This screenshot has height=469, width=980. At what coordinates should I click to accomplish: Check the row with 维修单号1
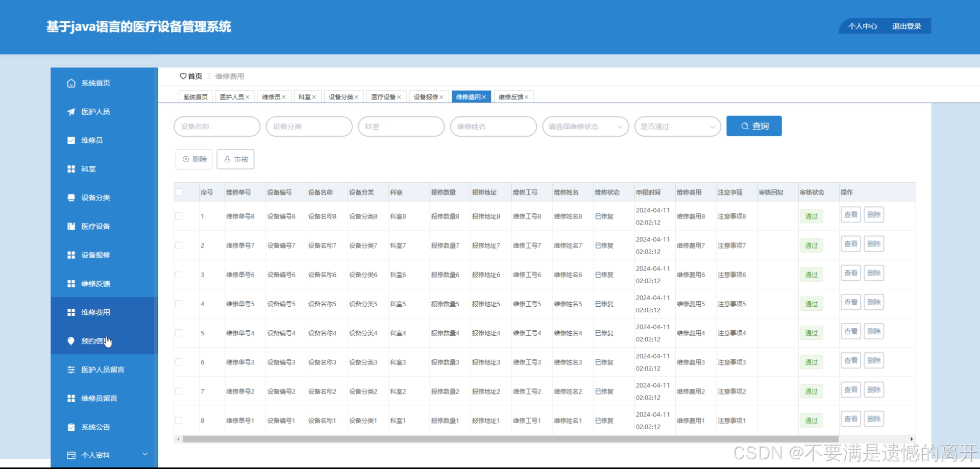coord(179,421)
